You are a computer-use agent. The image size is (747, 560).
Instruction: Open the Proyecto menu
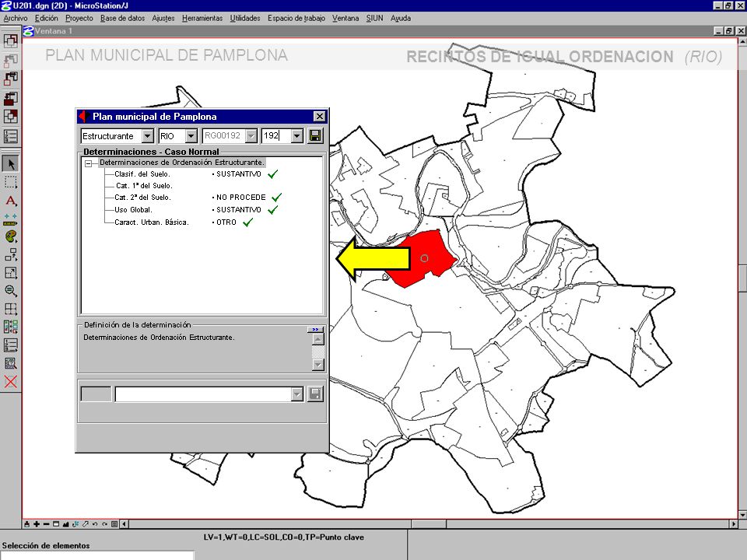(x=79, y=18)
